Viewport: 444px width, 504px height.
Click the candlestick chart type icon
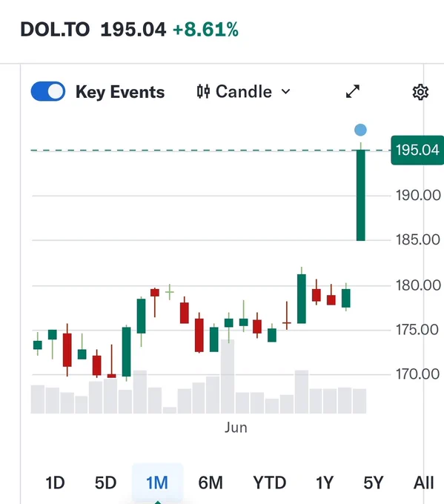coord(204,92)
